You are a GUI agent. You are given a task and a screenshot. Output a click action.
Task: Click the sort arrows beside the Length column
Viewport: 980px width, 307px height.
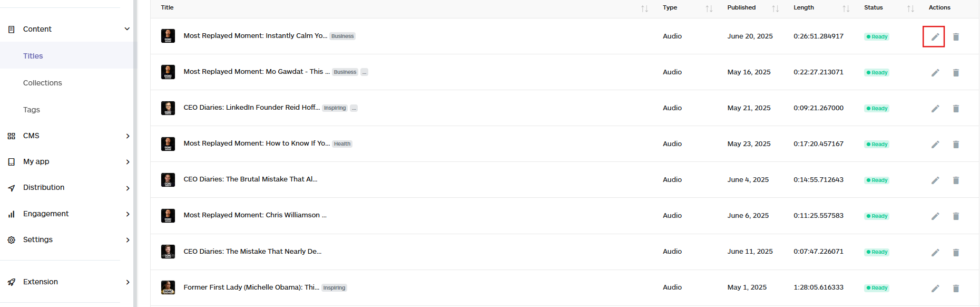point(846,8)
